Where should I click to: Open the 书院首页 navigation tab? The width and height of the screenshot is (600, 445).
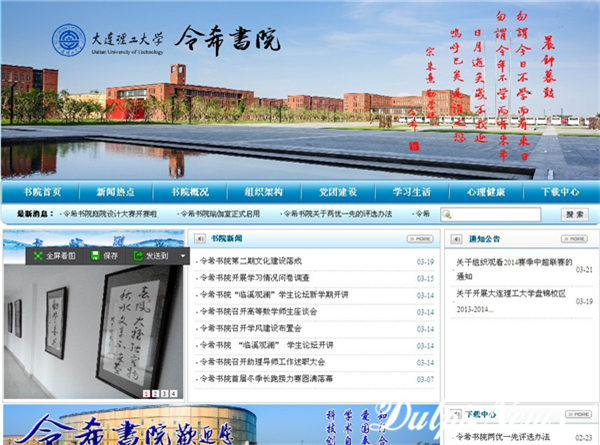42,192
